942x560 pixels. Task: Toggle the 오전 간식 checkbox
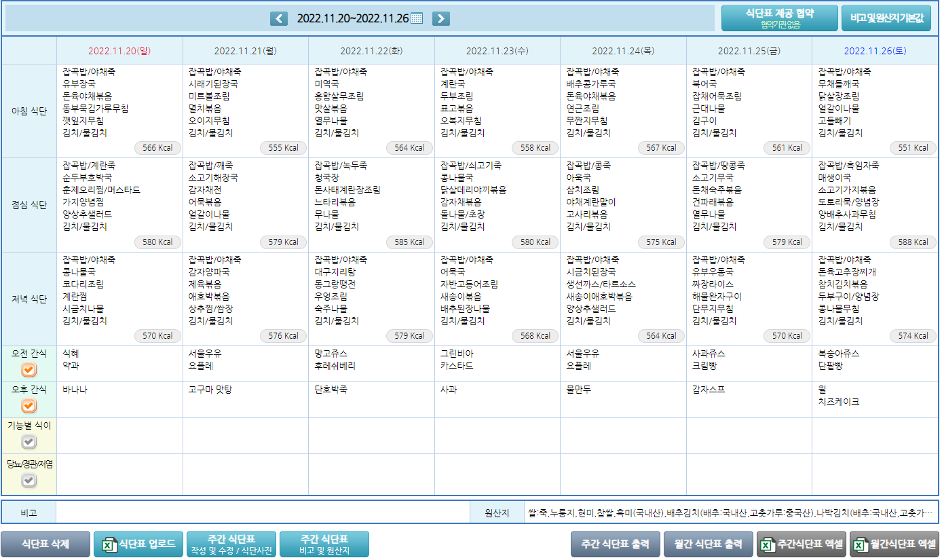tap(29, 370)
